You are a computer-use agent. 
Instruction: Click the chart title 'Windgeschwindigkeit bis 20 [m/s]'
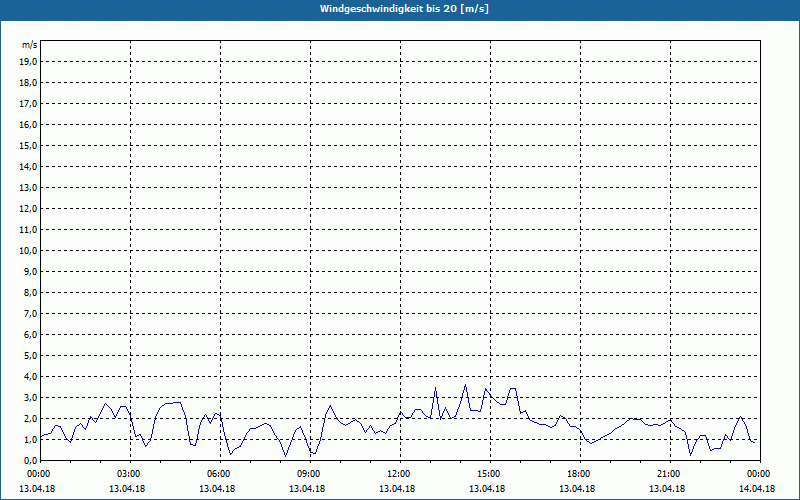click(x=404, y=9)
